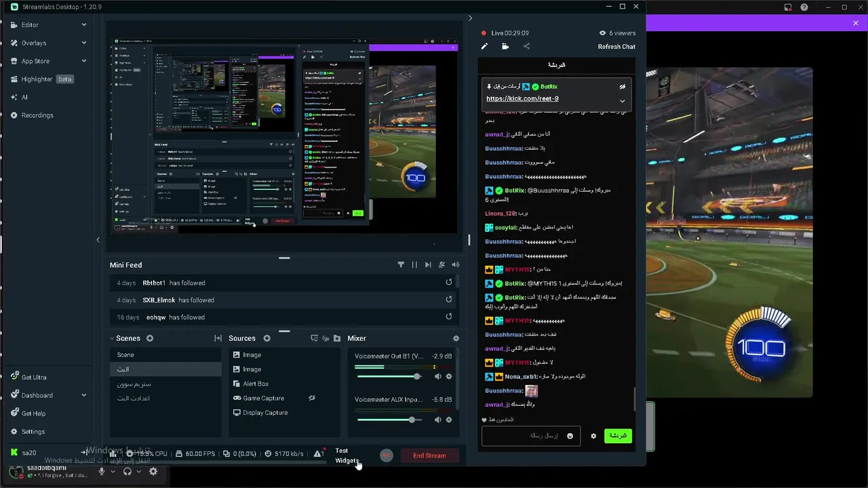Image resolution: width=868 pixels, height=488 pixels.
Task: Replay the SXB_Elmok follow alert
Action: tap(449, 300)
